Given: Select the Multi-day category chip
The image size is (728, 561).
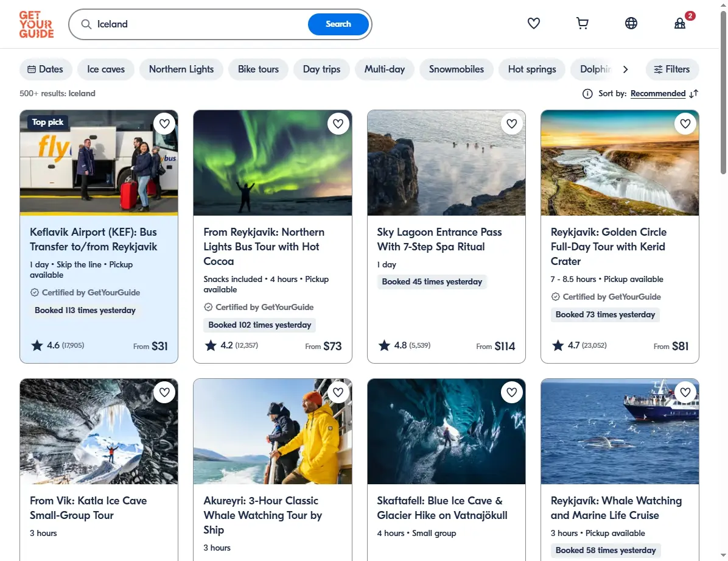Looking at the screenshot, I should (x=385, y=69).
